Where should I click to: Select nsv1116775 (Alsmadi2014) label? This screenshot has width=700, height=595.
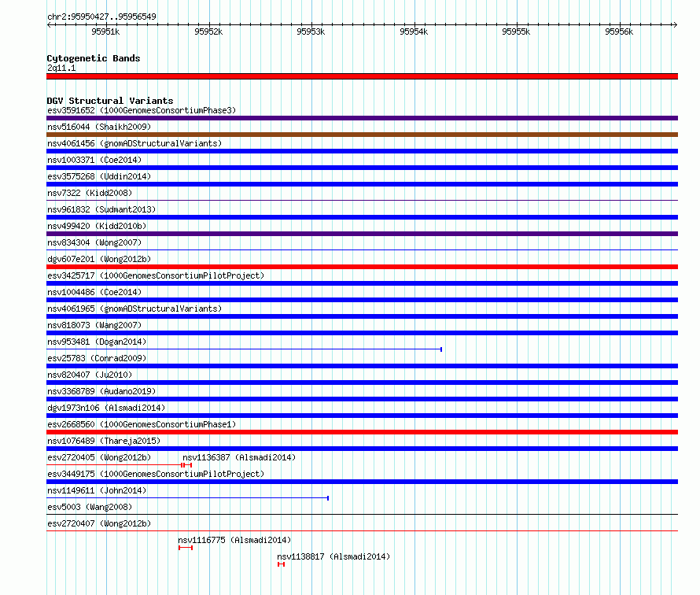234,540
